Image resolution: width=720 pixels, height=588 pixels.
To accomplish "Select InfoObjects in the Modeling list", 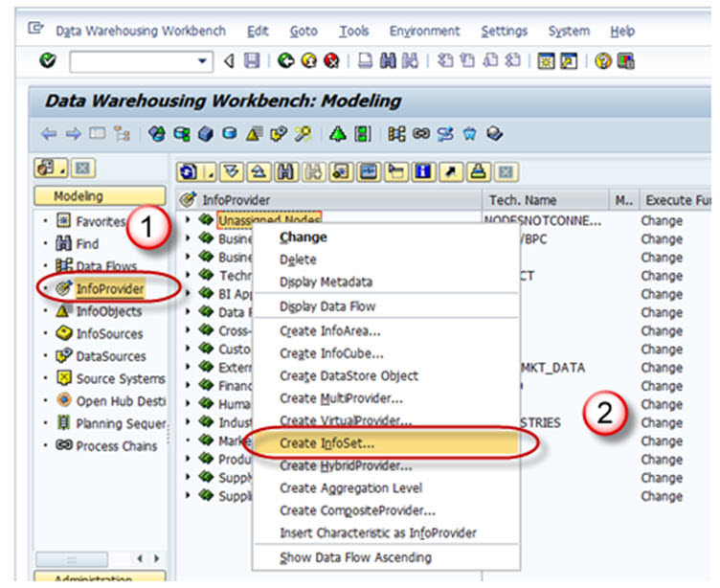I will (x=108, y=311).
